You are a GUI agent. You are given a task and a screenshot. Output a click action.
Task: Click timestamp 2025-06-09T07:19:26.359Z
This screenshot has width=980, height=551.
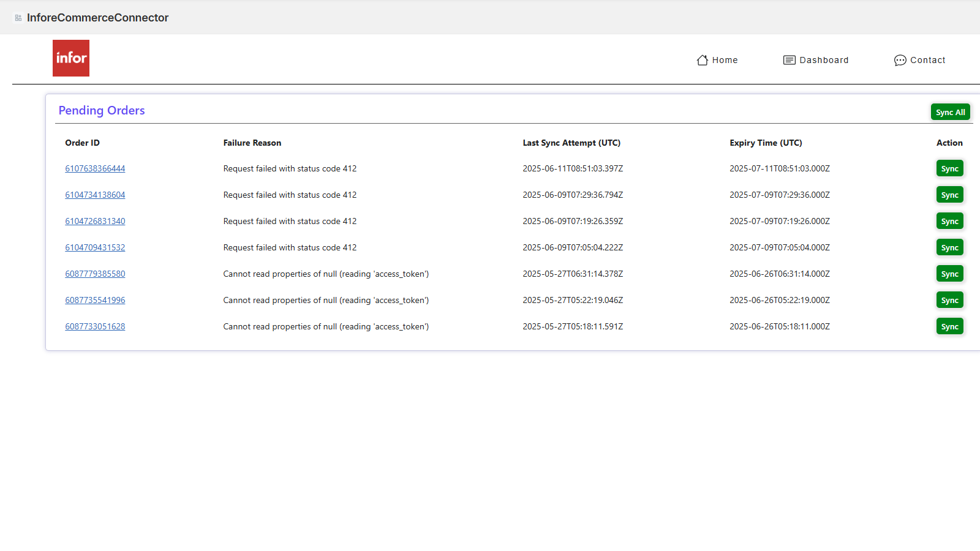(x=573, y=221)
